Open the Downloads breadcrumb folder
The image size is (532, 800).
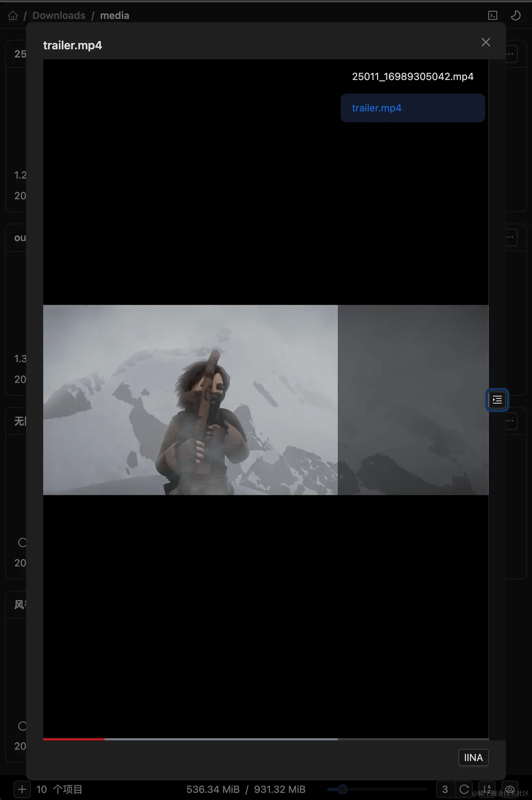pos(59,15)
